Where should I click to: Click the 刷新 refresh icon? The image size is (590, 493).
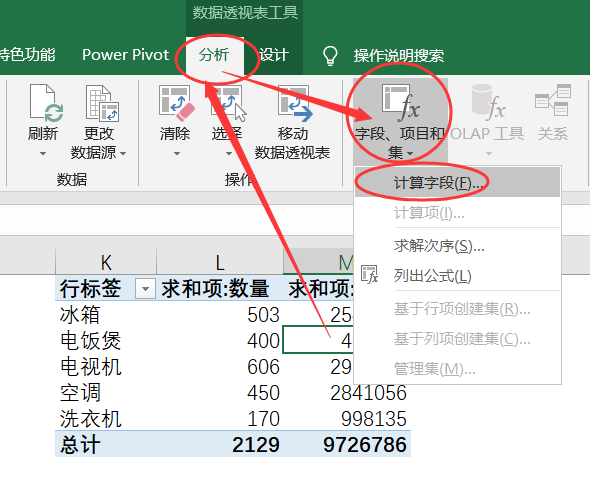coord(46,103)
